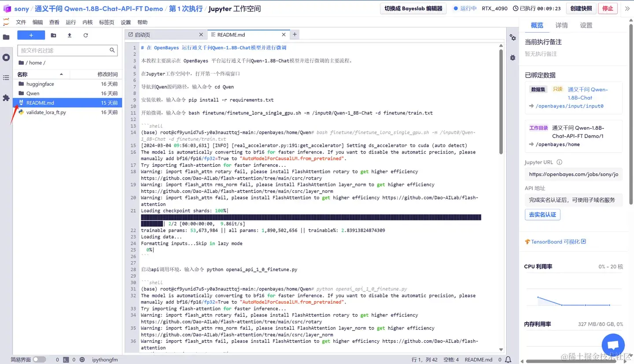This screenshot has width=634, height=364.
Task: Open the extension manager puzzle icon
Action: click(6, 98)
